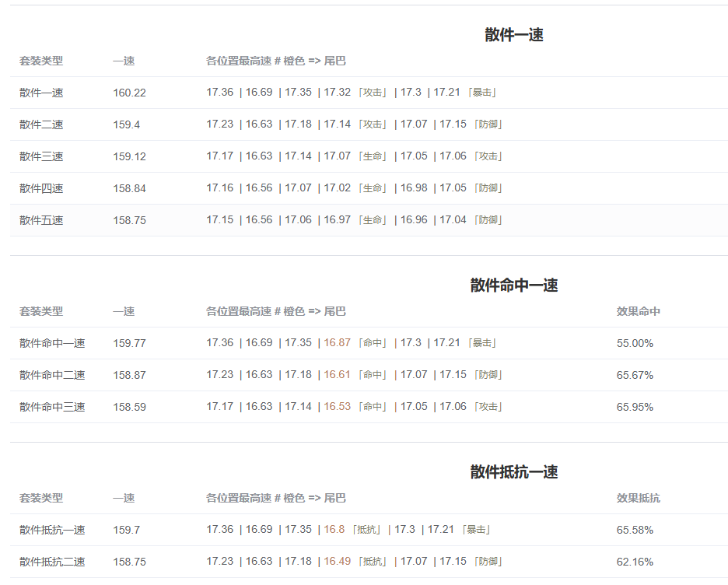Click the speed value 158.87
Screen dimensions: 728x585
coord(130,375)
